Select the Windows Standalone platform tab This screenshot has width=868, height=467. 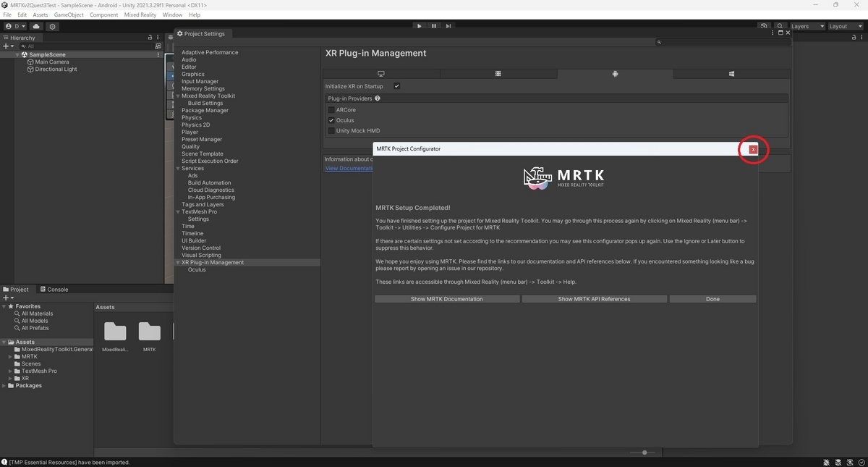[x=381, y=73]
